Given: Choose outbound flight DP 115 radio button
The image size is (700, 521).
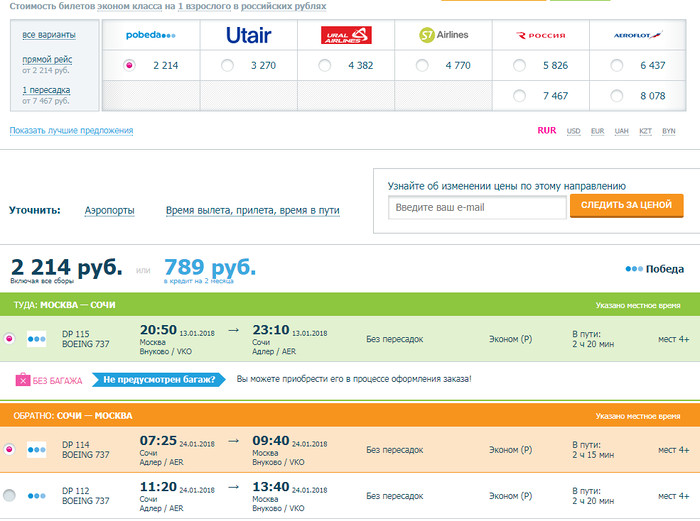Looking at the screenshot, I should [9, 338].
